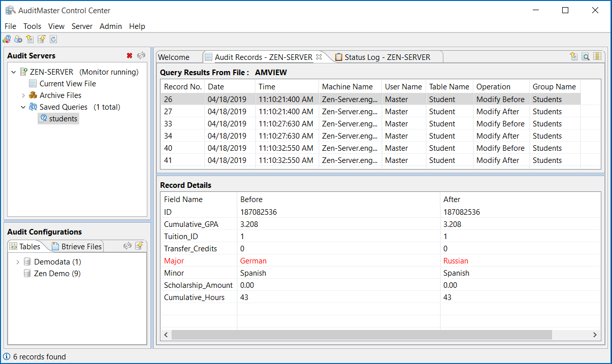Click the database arrow icon in Audit Configurations
Viewport: 612px width, 364px height.
pyautogui.click(x=139, y=246)
